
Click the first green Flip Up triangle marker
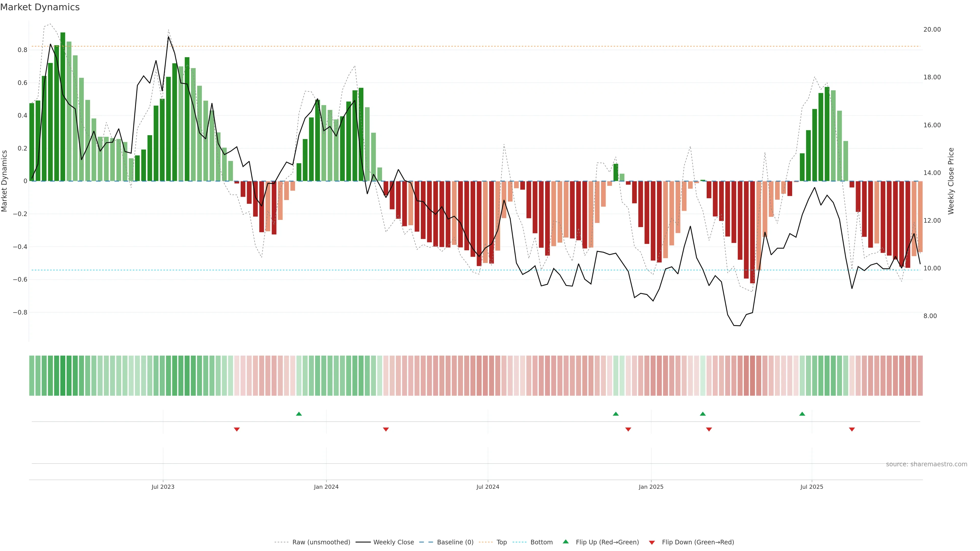click(x=299, y=414)
